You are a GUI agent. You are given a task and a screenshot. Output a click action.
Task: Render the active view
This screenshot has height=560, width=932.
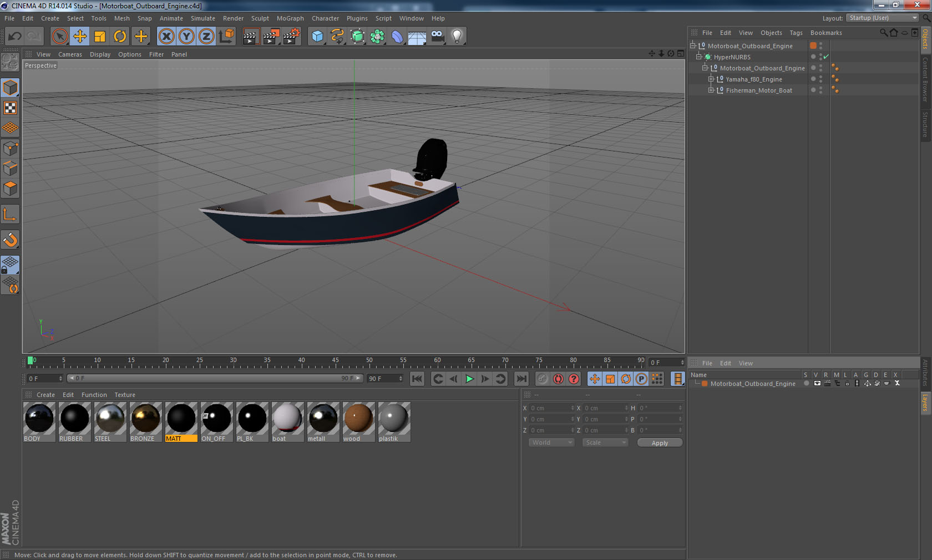(251, 37)
